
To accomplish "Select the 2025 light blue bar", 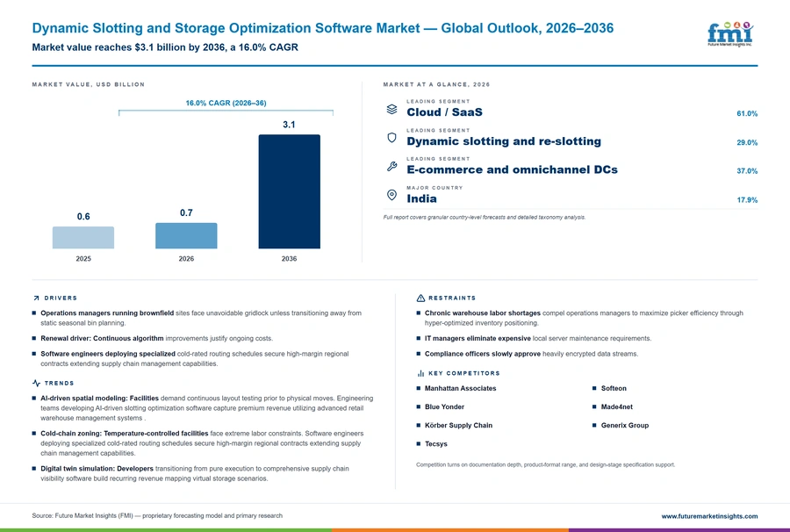I will pos(83,237).
